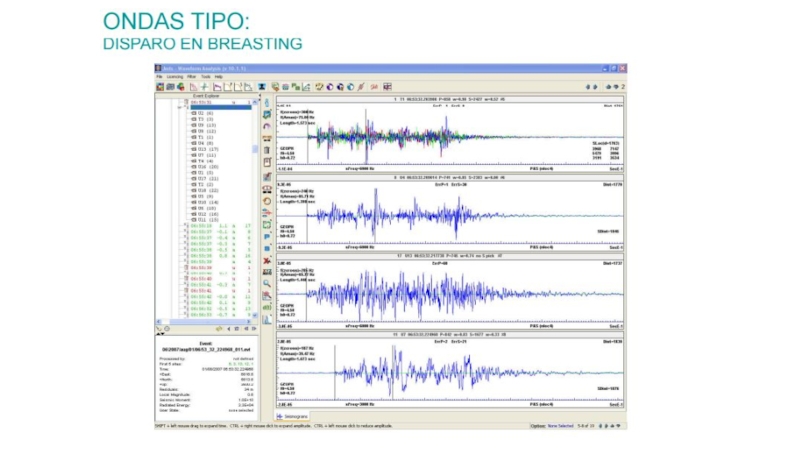Collapse the 04:55:31 event tree node
The width and height of the screenshot is (800, 450).
(184, 102)
